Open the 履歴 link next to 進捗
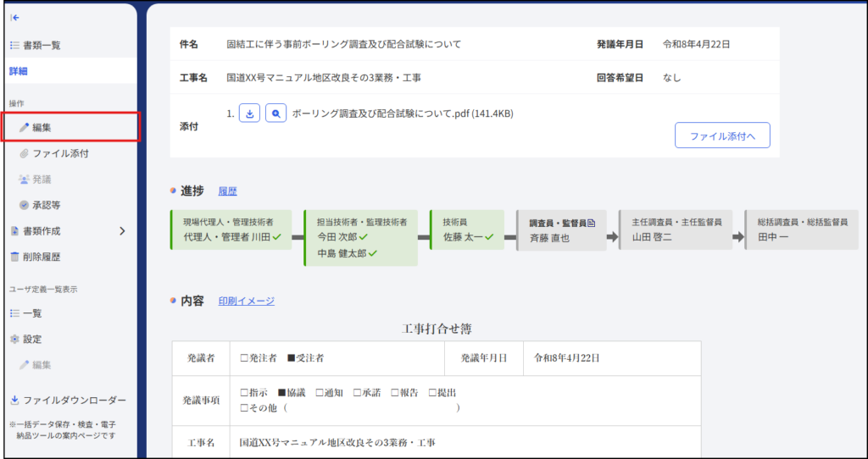Screen dimensions: 868x459 tap(227, 191)
